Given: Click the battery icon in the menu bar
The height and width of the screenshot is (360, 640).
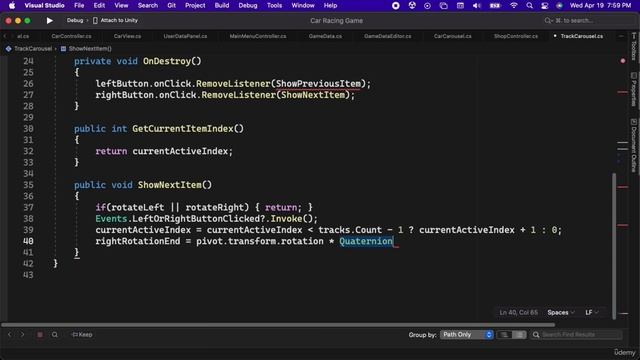Looking at the screenshot, I should point(495,5).
